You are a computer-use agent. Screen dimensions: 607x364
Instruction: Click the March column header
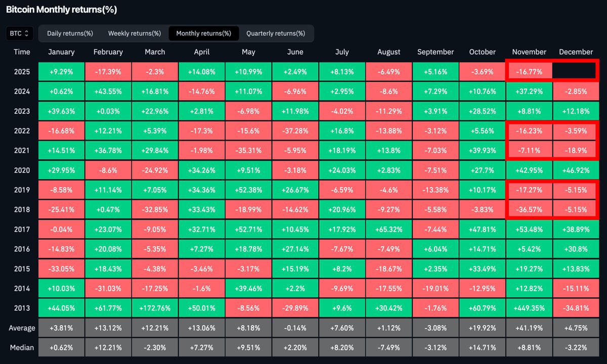click(x=155, y=52)
